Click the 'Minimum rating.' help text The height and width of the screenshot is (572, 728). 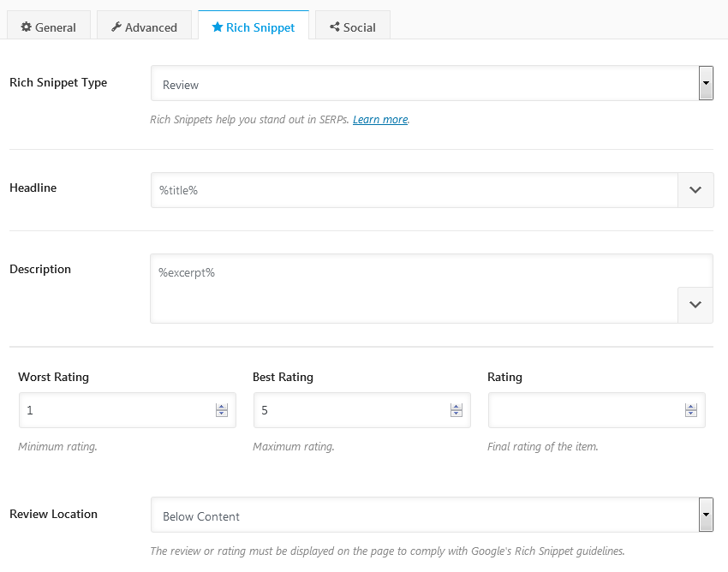point(57,447)
